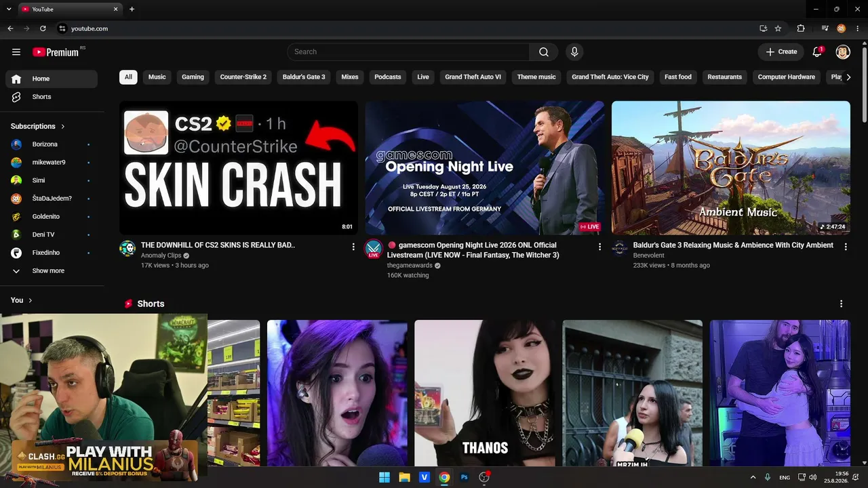This screenshot has width=868, height=488.
Task: Reload the YouTube page
Action: pyautogui.click(x=43, y=28)
